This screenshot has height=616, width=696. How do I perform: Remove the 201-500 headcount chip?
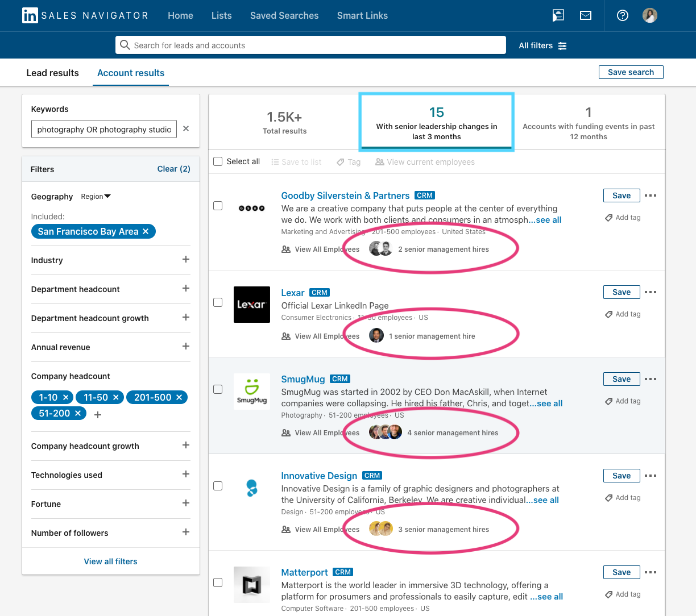coord(179,397)
